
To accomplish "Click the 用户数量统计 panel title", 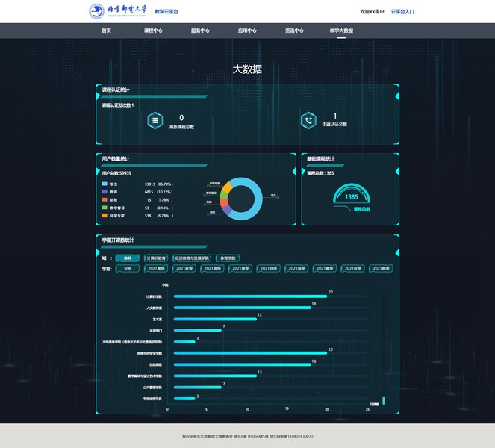I will [116, 159].
